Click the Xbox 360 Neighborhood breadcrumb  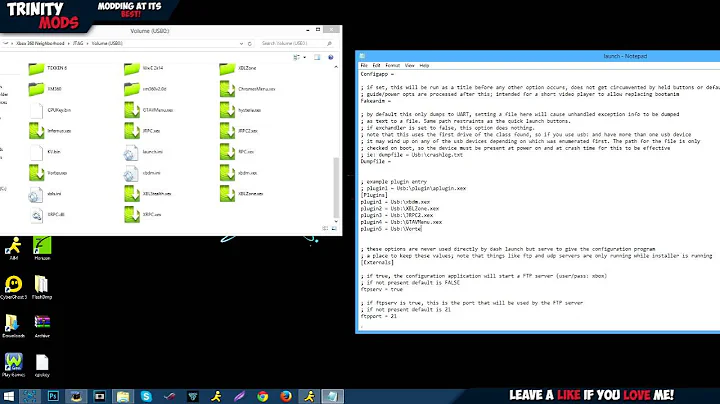pyautogui.click(x=40, y=43)
